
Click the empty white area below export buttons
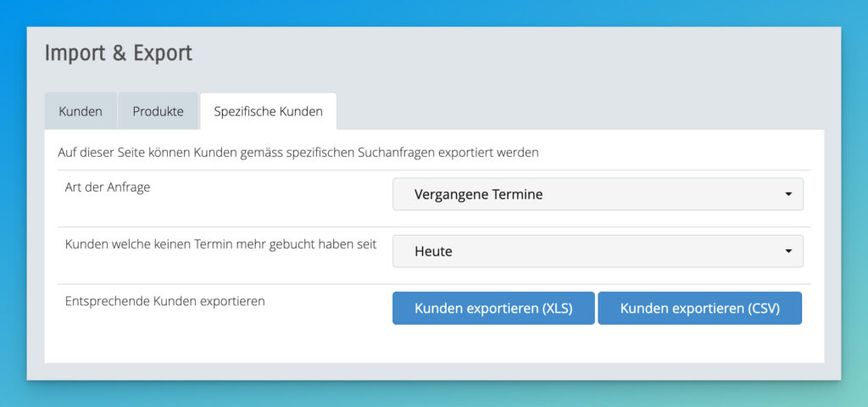pyautogui.click(x=424, y=346)
